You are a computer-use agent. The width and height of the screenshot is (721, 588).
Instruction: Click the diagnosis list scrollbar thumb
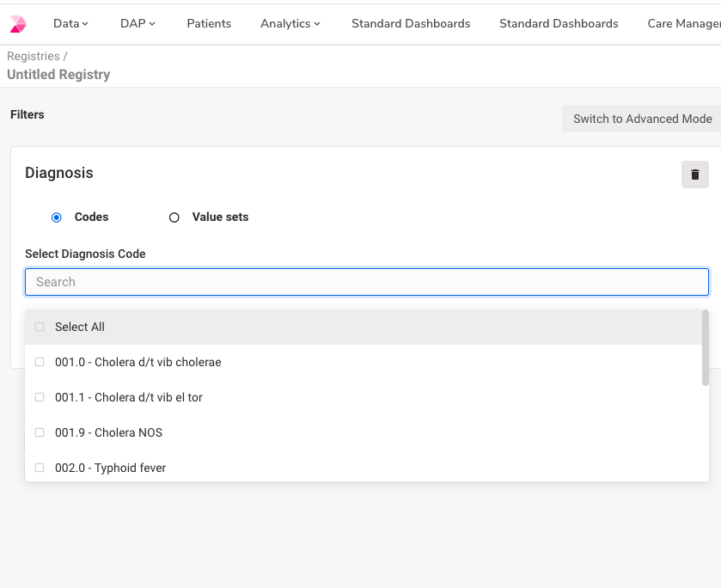(706, 347)
